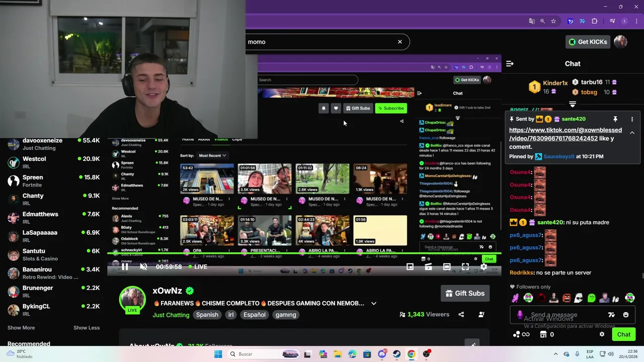Open video player settings gear
Viewport: 644px width, 362px height.
(x=484, y=266)
